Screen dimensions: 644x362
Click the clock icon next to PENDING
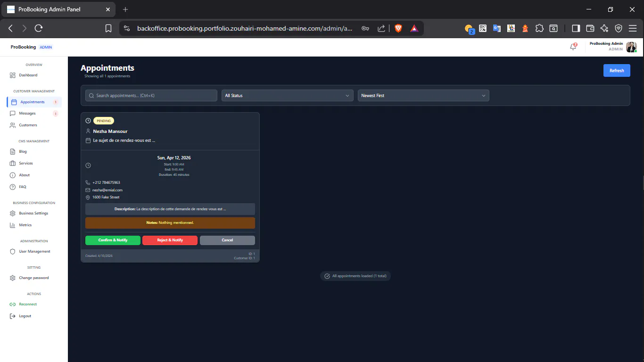point(88,121)
